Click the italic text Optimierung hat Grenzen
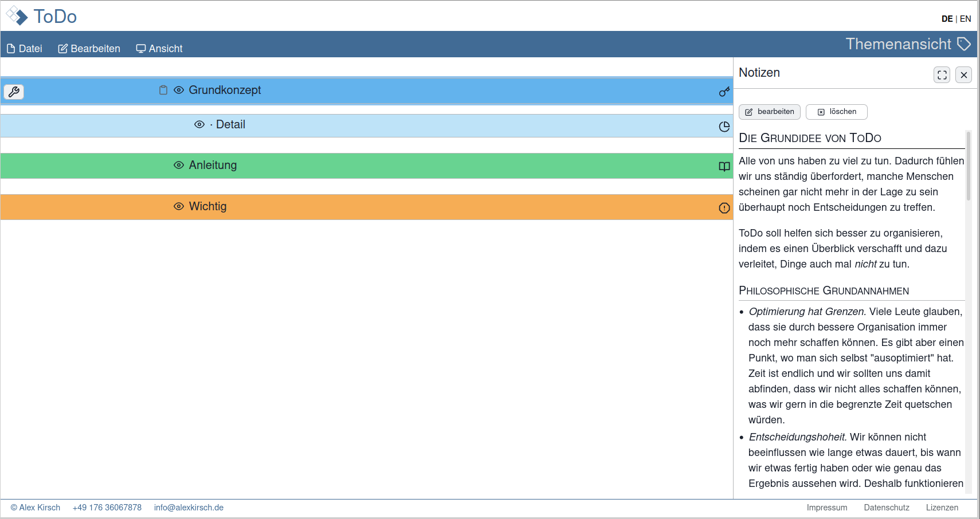980x519 pixels. pyautogui.click(x=807, y=312)
